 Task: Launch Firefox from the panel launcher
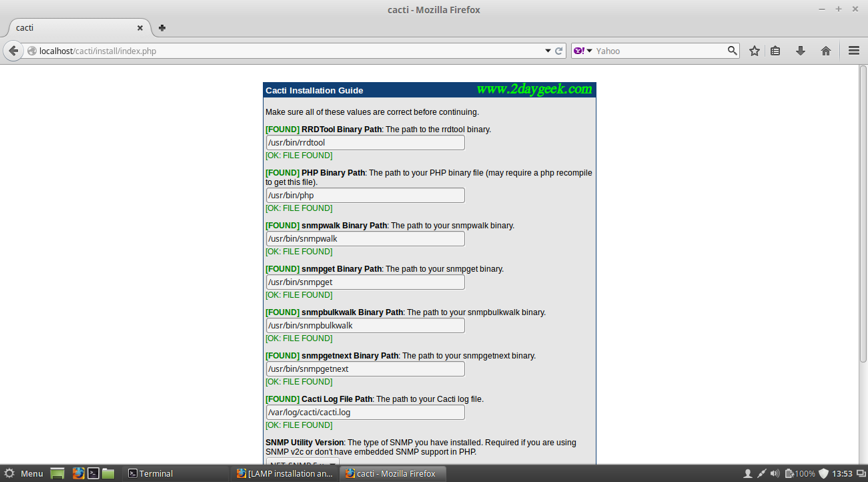pos(78,473)
